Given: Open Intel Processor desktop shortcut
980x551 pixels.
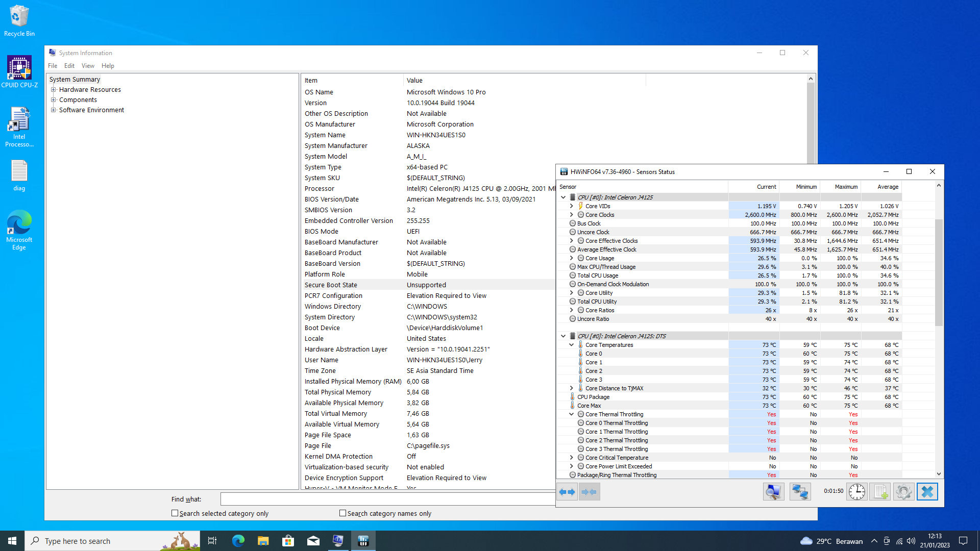Looking at the screenshot, I should [x=19, y=127].
